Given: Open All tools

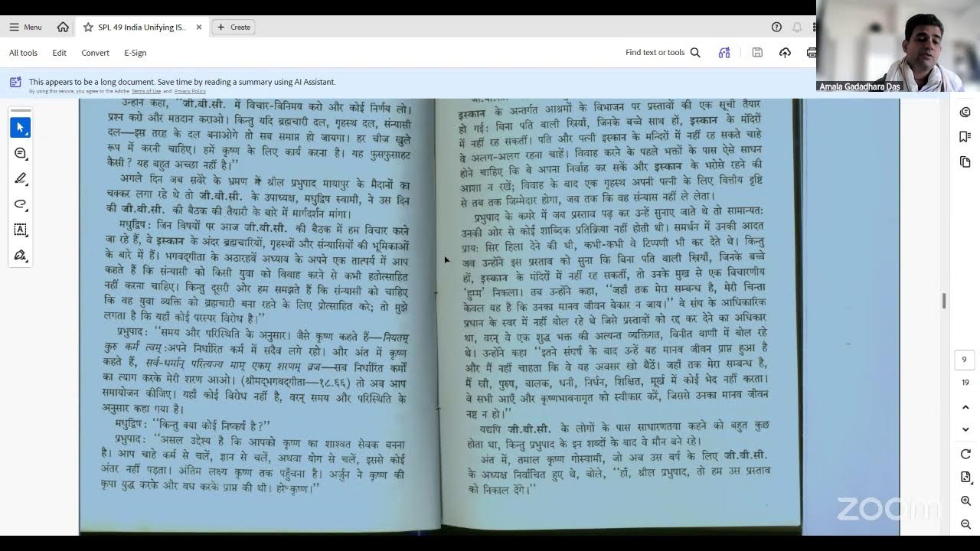Looking at the screenshot, I should click(x=23, y=53).
